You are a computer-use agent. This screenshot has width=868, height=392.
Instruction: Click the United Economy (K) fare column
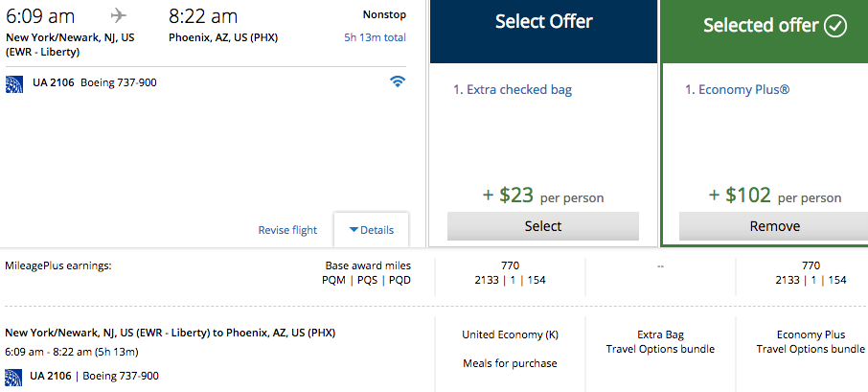point(511,349)
